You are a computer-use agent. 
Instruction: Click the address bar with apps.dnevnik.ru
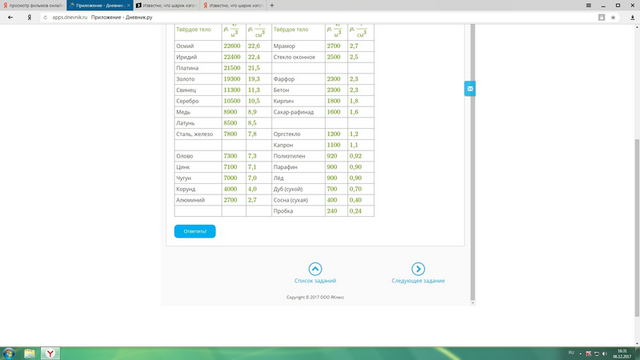point(318,18)
